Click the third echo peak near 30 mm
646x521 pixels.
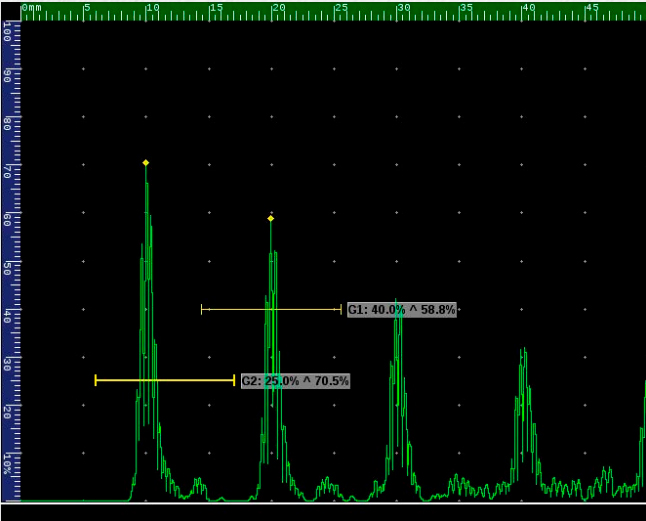coord(397,302)
